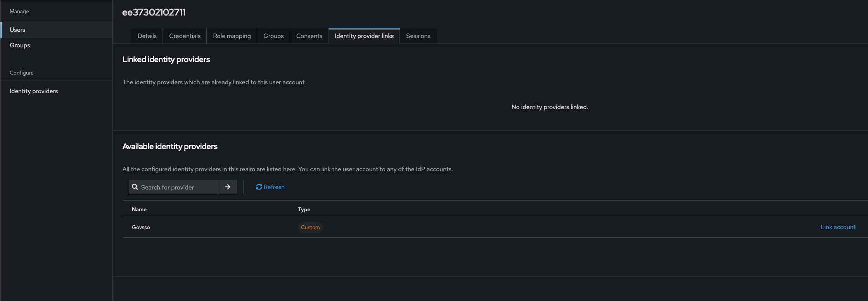Open Users in the sidebar
Screen dimensions: 868x301
(57, 30)
